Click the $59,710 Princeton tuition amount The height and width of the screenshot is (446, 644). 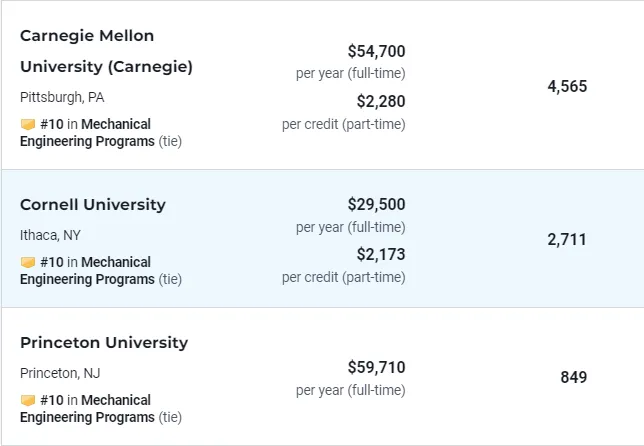[376, 368]
